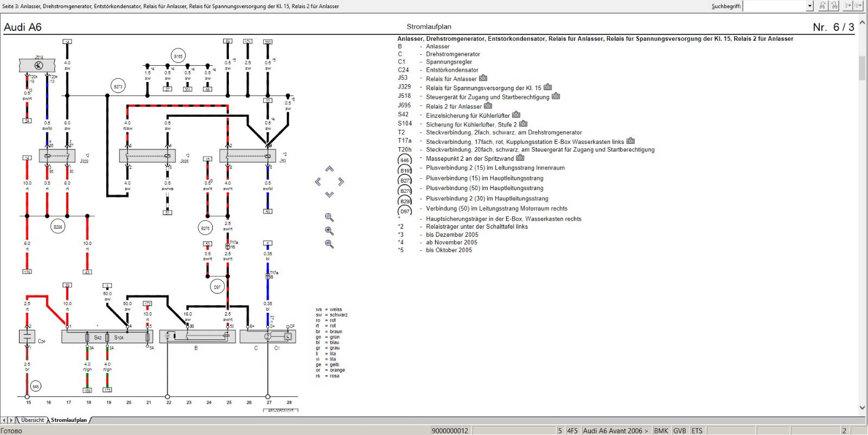
Task: Click '9000000012' in status bar
Action: click(x=450, y=431)
